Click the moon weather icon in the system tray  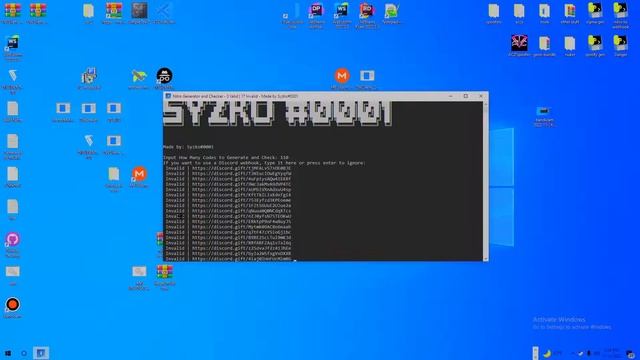[x=547, y=353]
